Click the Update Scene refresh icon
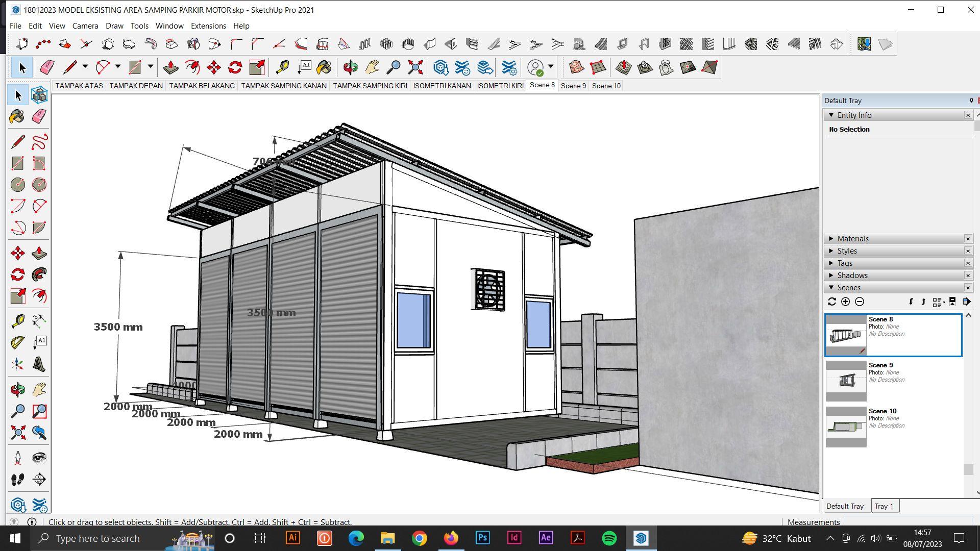The height and width of the screenshot is (551, 980). (x=832, y=302)
